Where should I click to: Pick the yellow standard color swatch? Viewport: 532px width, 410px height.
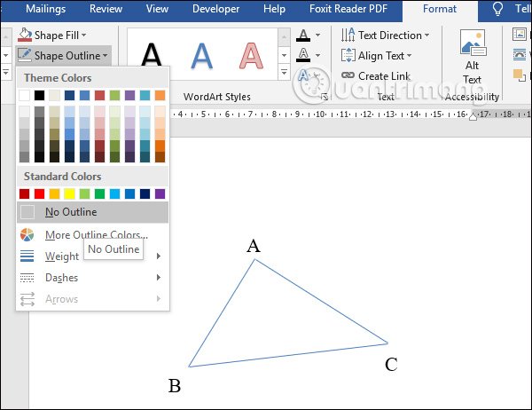[x=69, y=194]
